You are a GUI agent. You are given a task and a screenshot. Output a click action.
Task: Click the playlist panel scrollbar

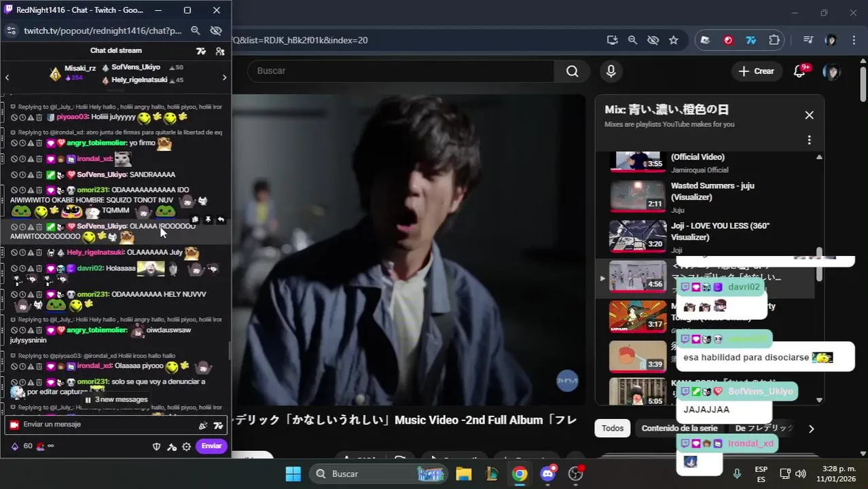(819, 264)
